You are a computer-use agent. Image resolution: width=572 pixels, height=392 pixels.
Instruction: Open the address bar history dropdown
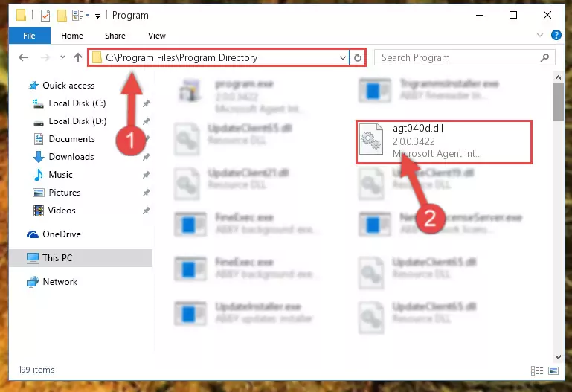pyautogui.click(x=343, y=57)
